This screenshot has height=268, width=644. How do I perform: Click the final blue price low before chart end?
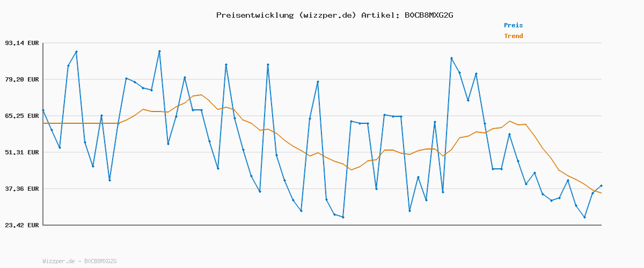click(x=584, y=217)
